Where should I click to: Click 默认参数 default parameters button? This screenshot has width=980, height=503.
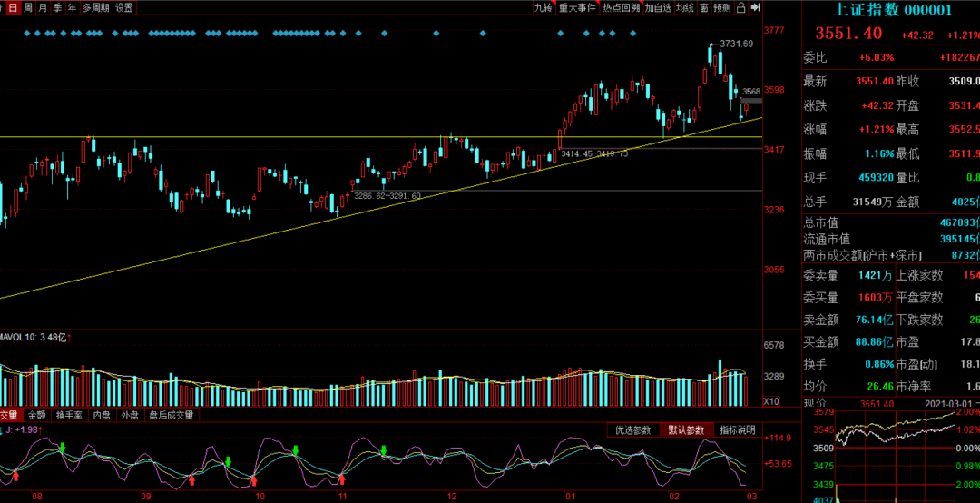[686, 429]
